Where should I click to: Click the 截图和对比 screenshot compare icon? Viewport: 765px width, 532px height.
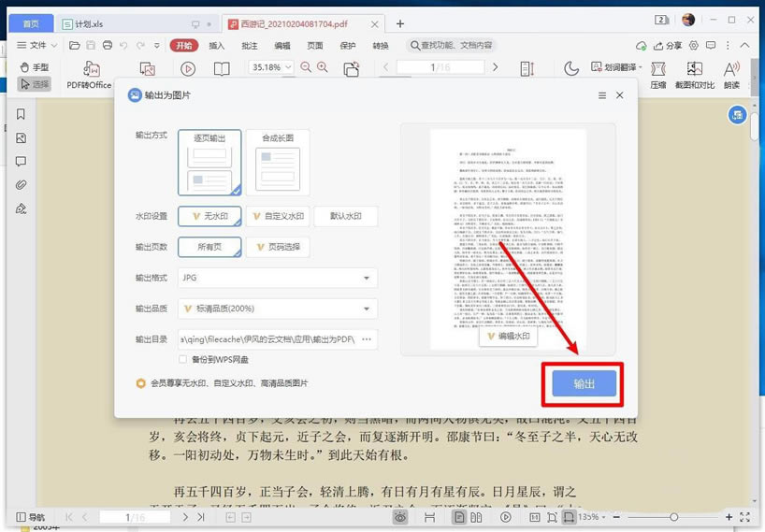[x=695, y=75]
